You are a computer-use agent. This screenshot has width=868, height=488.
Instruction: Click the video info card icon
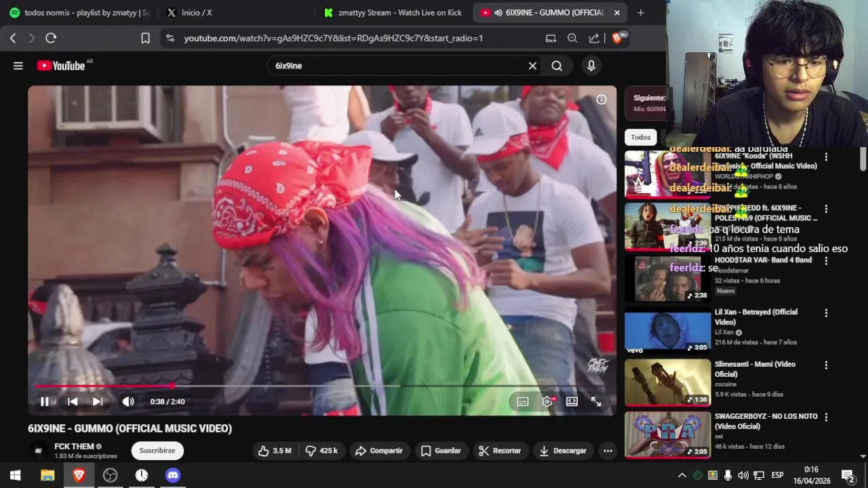coord(601,100)
